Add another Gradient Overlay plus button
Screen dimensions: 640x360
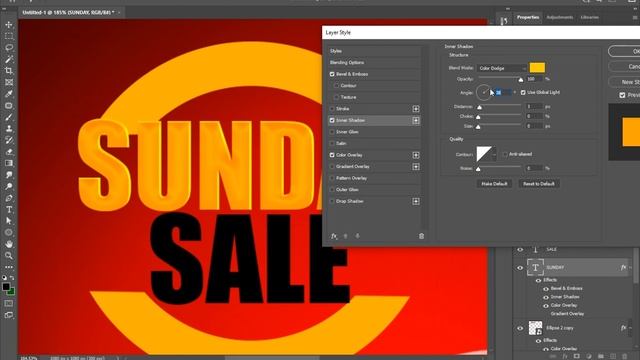click(416, 167)
